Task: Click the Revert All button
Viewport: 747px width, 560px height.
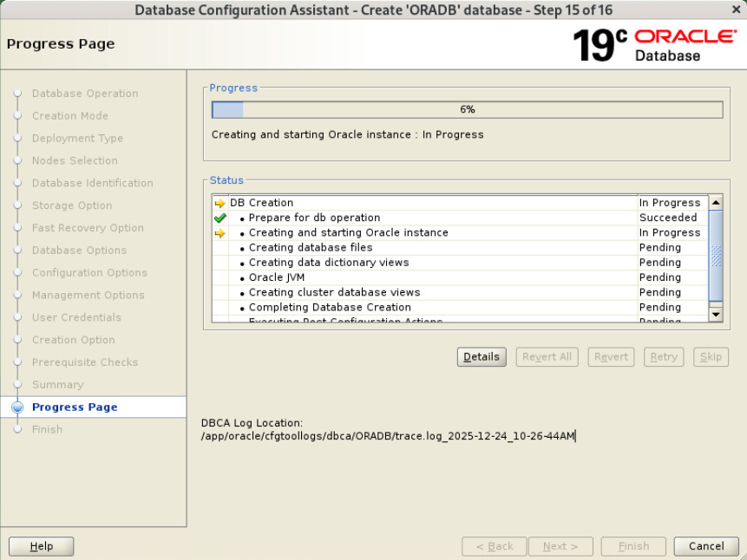Action: pos(547,356)
